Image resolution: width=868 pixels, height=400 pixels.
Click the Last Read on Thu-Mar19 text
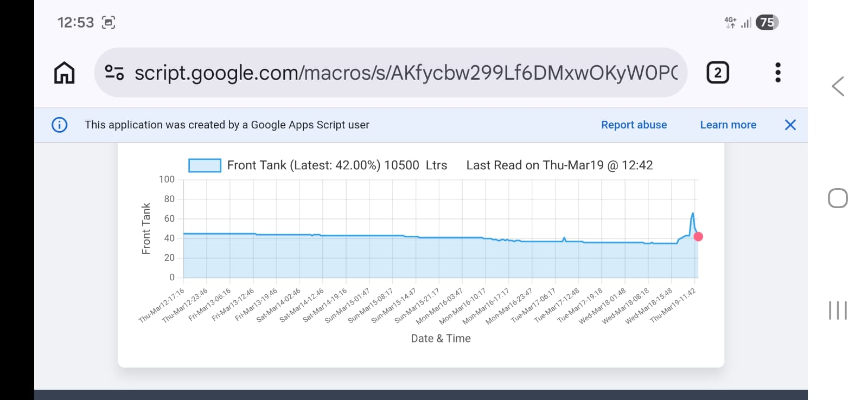[x=559, y=165]
